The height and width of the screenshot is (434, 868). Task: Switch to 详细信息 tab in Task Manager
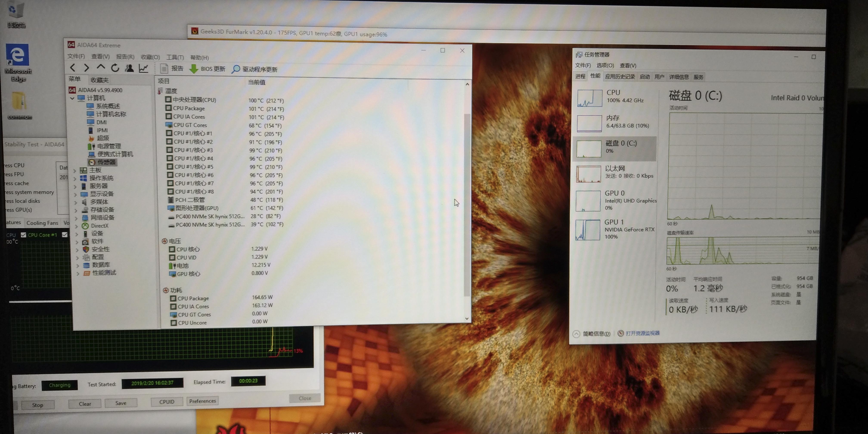[x=679, y=77]
